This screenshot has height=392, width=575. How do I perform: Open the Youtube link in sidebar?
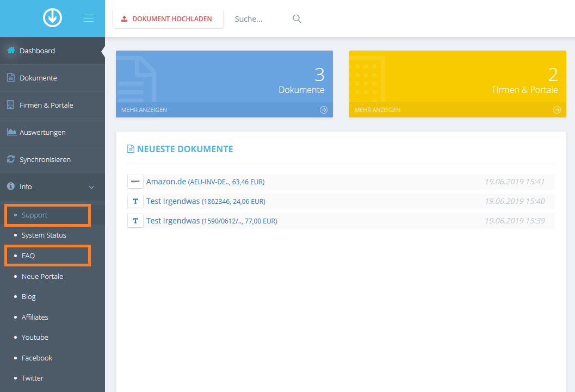pos(35,338)
